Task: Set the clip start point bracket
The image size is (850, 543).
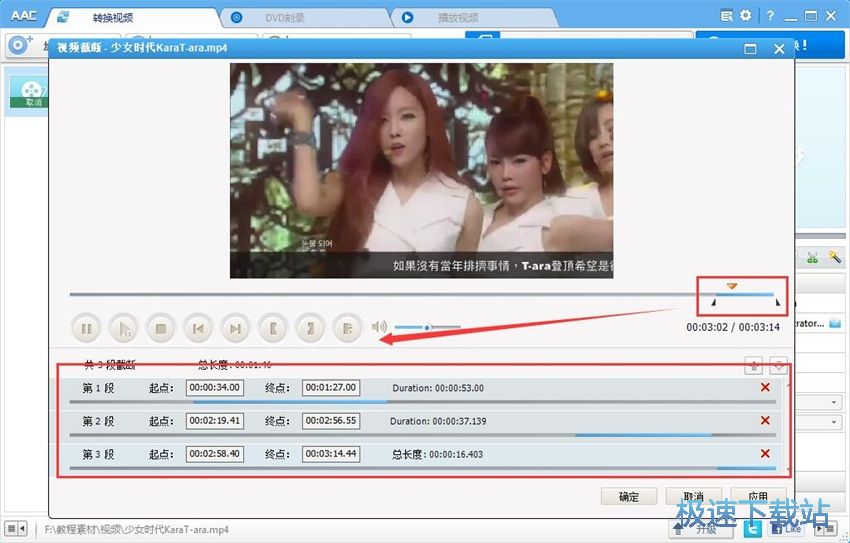Action: [x=273, y=328]
